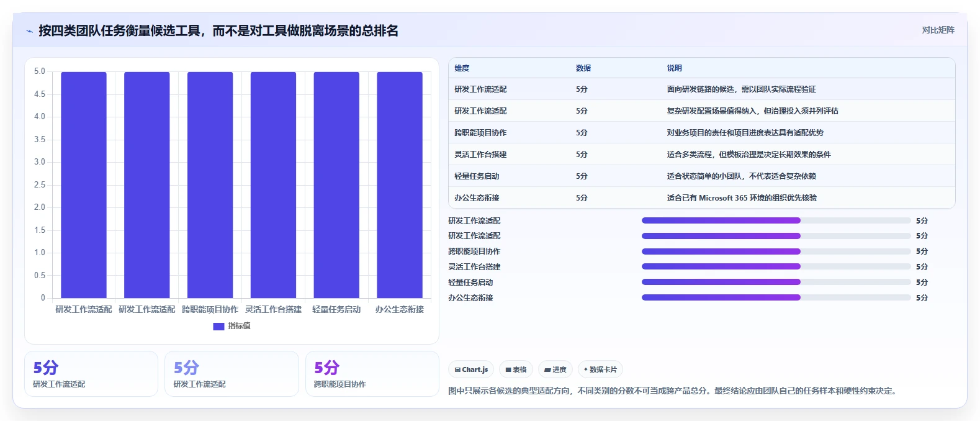Click the progress bar in the 轻量任务启动 row
Viewport: 980px width, 421px height.
[x=776, y=282]
